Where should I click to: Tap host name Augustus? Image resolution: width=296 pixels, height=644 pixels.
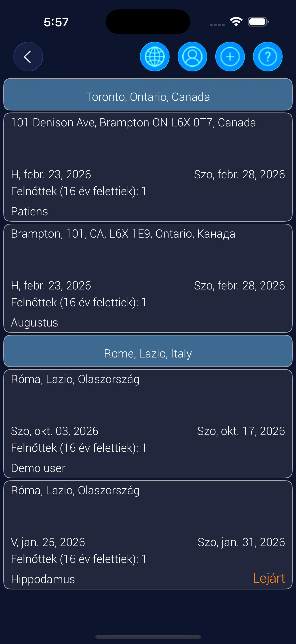pos(35,322)
